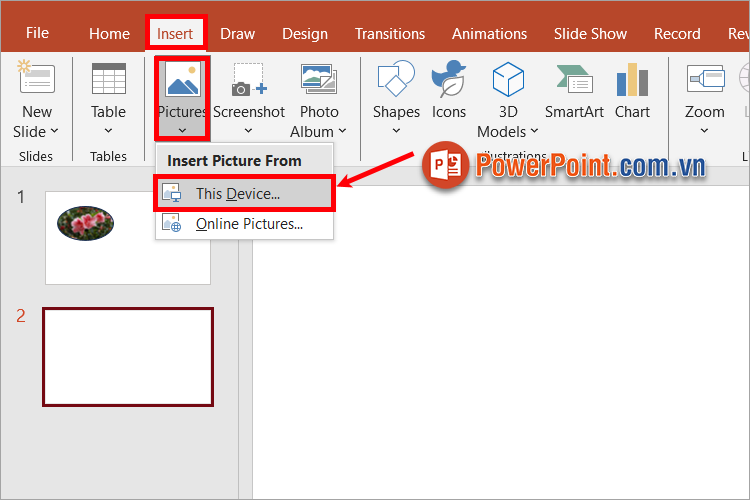750x500 pixels.
Task: Choose This Device... from the menu
Action: [238, 193]
